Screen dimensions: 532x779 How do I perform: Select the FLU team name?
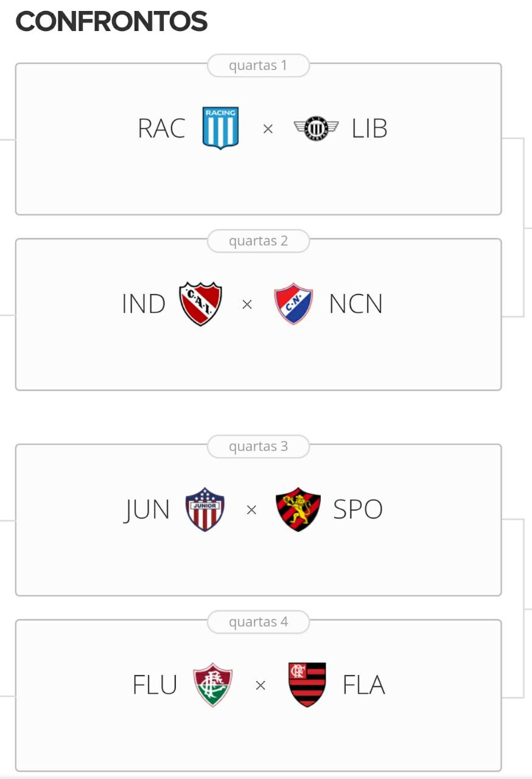(x=155, y=685)
